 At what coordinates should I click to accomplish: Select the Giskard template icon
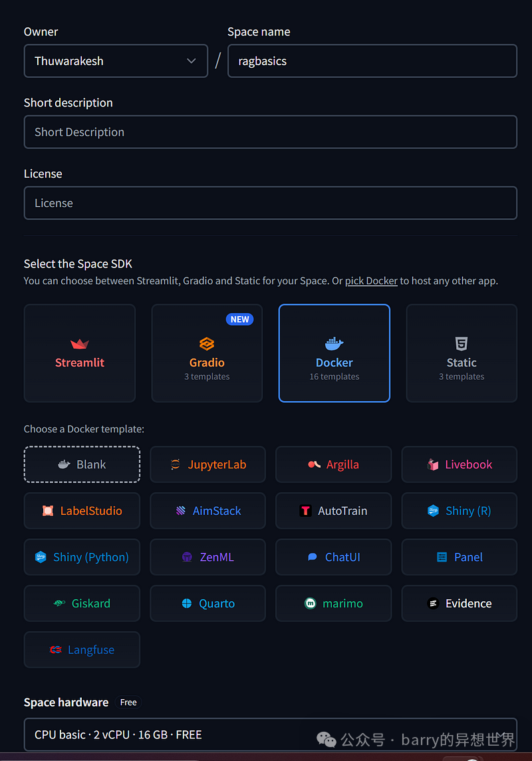[59, 604]
